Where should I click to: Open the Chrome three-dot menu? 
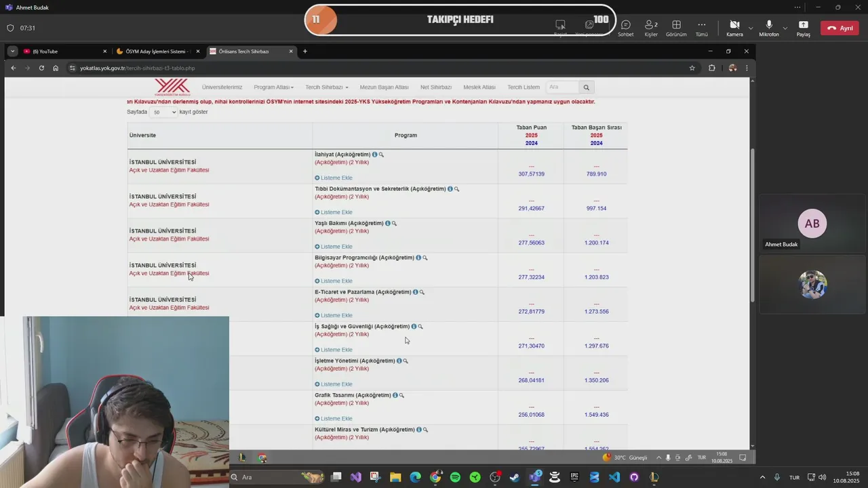click(x=747, y=68)
